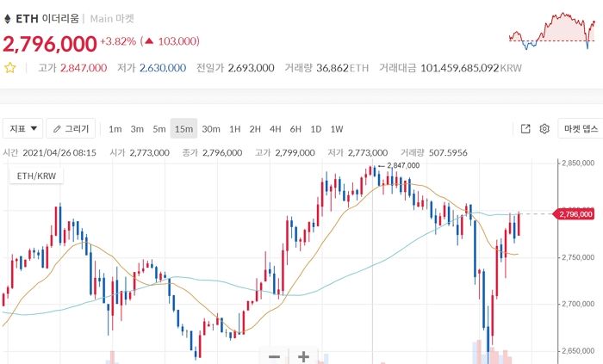Select the 1H chart interval

tap(234, 129)
